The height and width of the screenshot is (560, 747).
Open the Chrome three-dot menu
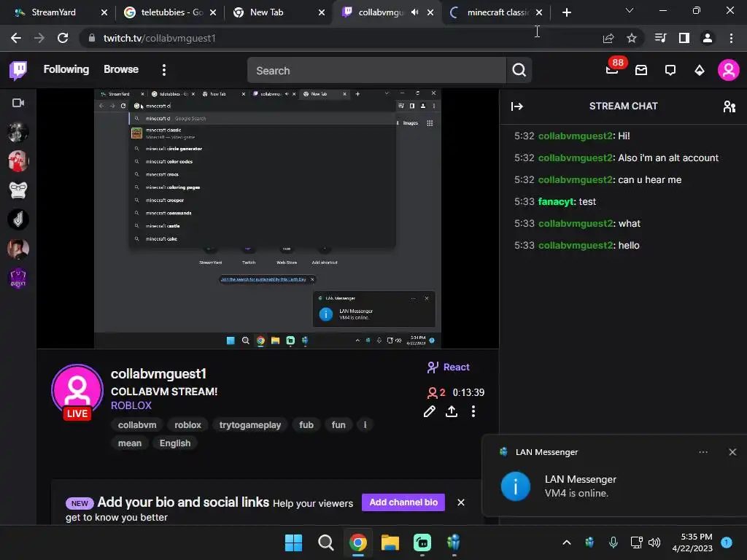click(x=731, y=38)
